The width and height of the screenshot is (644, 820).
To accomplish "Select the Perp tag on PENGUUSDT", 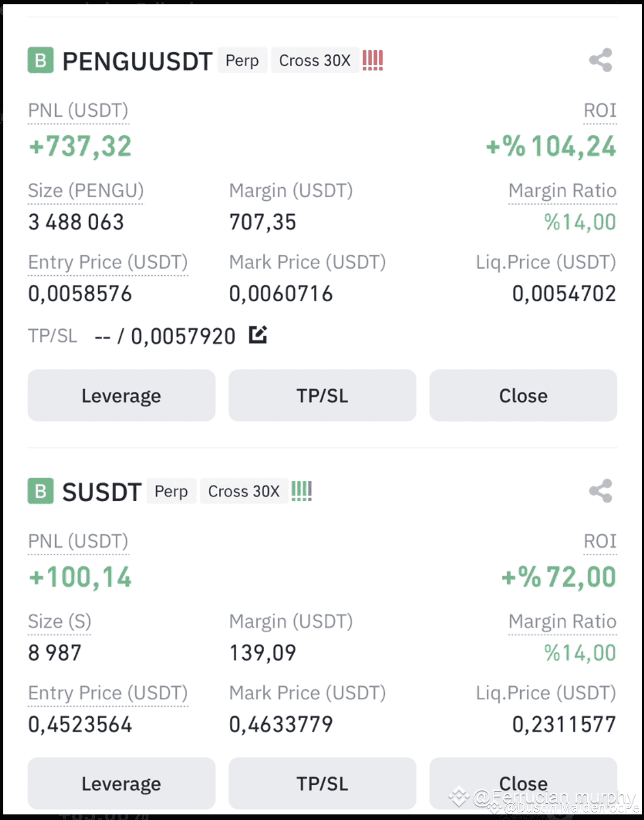I will [x=242, y=60].
